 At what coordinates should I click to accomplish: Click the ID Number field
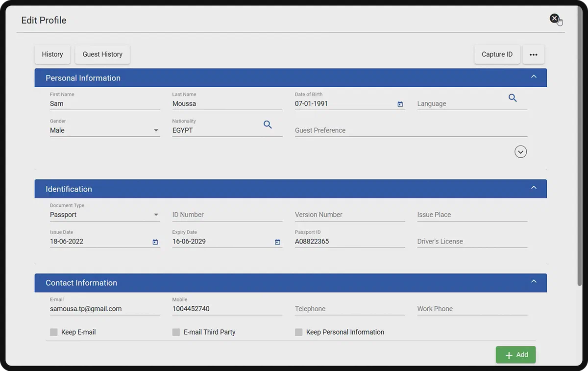[x=227, y=215]
